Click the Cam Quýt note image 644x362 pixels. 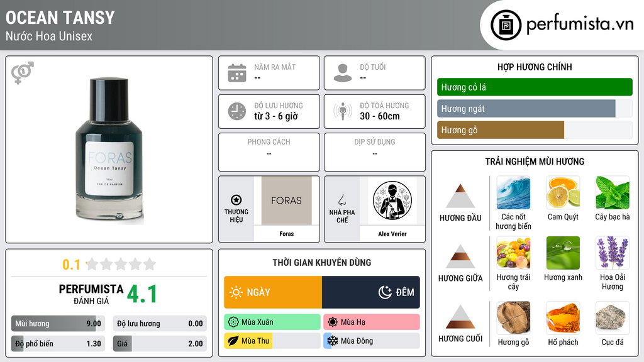pos(563,192)
